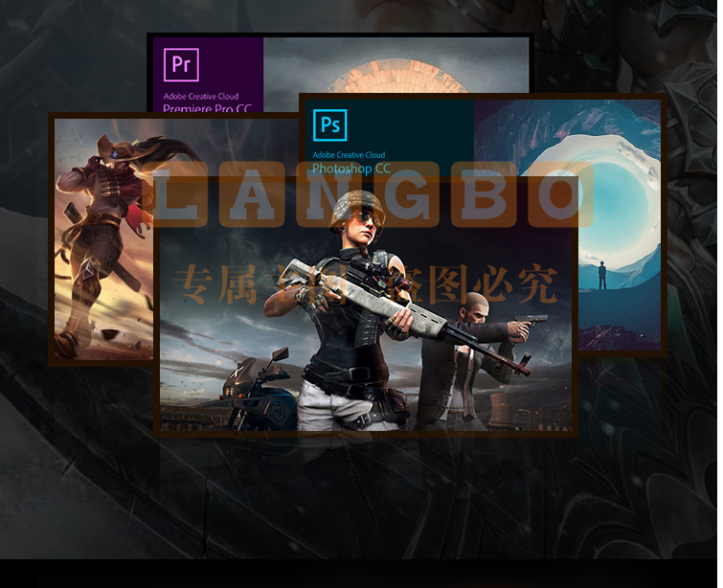Viewport: 723px width, 588px height.
Task: Select the cowboy gunslinger artwork thumbnail
Action: 104,238
